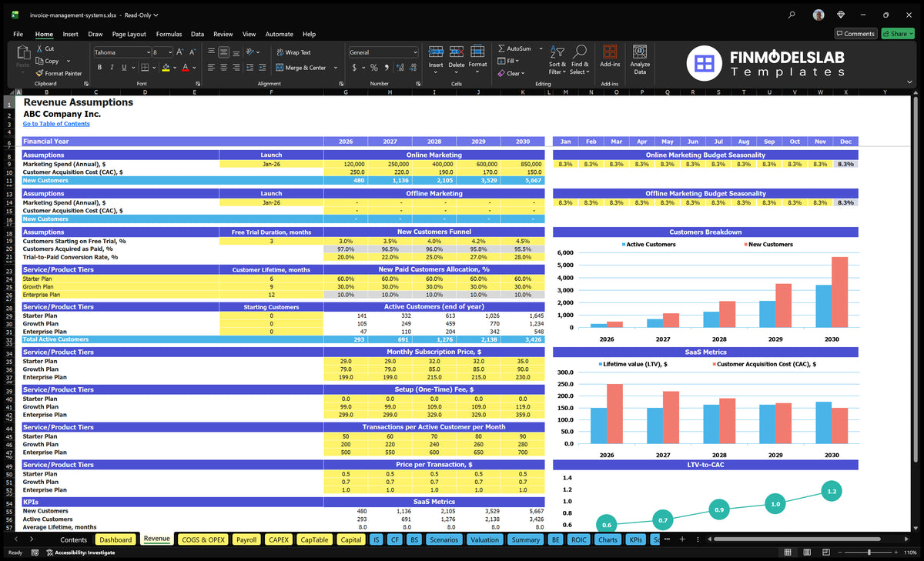Switch to the Formulas tab
924x561 pixels.
169,34
